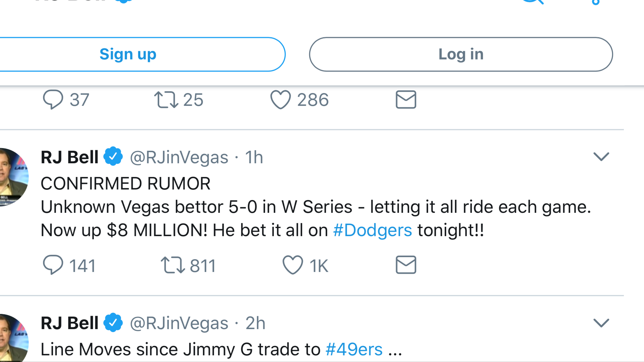
Task: Open the #Dodgers hashtag link
Action: [x=372, y=230]
